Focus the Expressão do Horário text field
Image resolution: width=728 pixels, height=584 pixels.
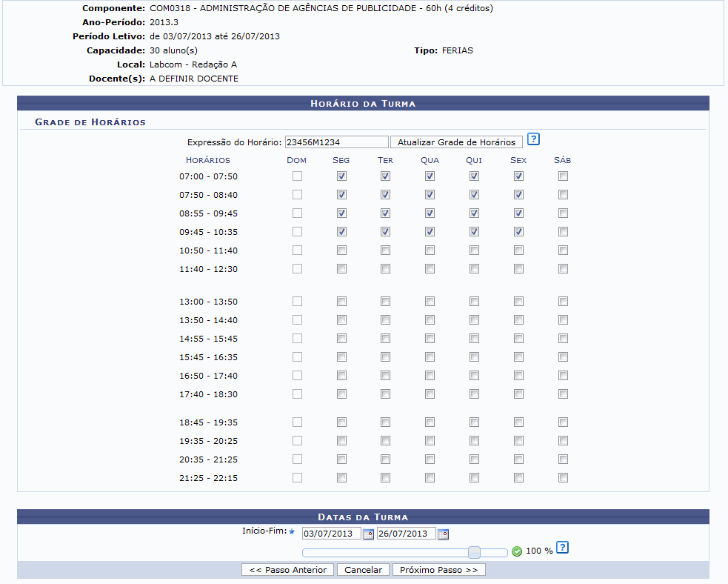(x=336, y=142)
